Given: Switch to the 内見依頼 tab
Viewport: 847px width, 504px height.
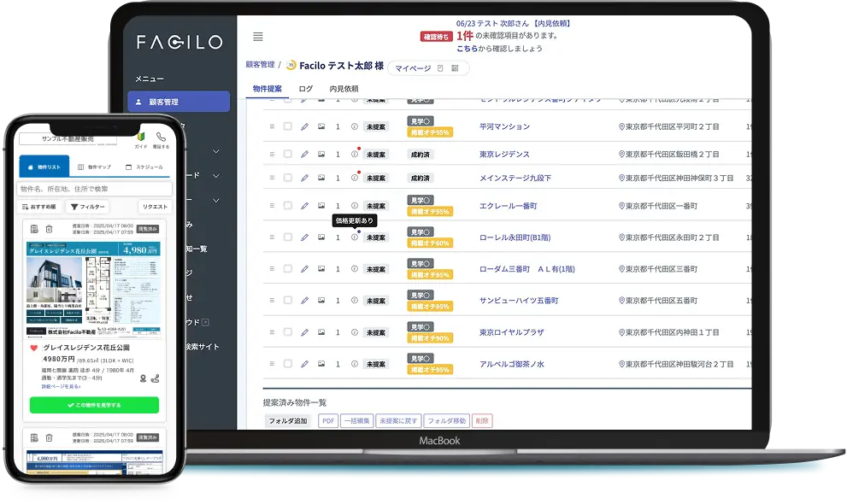Looking at the screenshot, I should coord(344,89).
